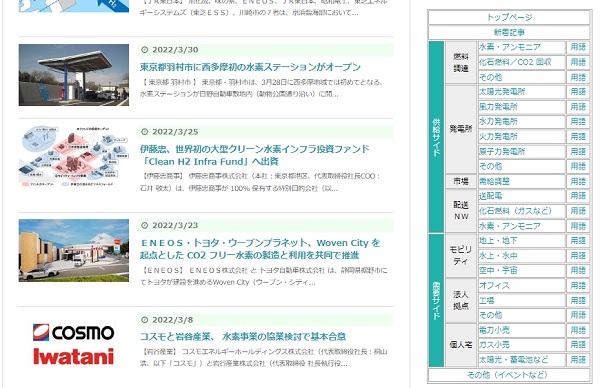This screenshot has height=388, width=600.
Task: Open 用語 for the 地上・地下 row
Action: [578, 241]
